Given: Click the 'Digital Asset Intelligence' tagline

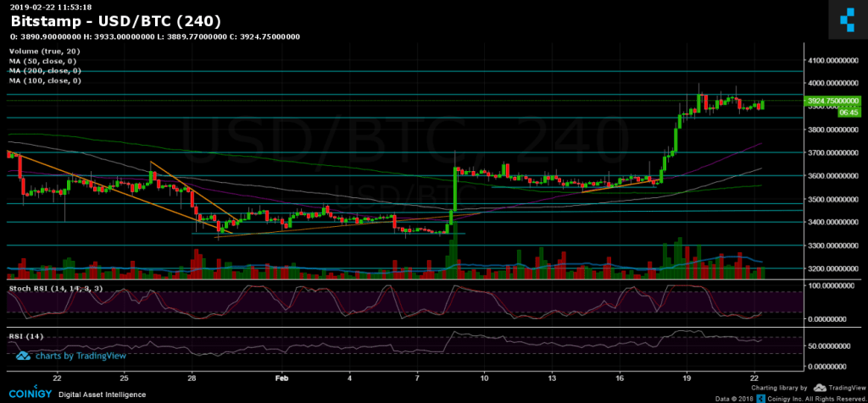Looking at the screenshot, I should click(x=104, y=395).
